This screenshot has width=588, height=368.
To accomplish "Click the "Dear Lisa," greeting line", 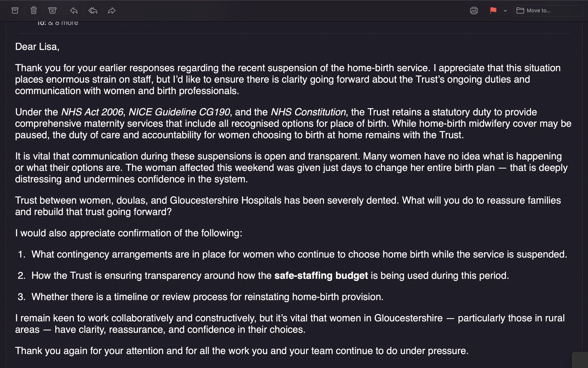I will [x=37, y=46].
